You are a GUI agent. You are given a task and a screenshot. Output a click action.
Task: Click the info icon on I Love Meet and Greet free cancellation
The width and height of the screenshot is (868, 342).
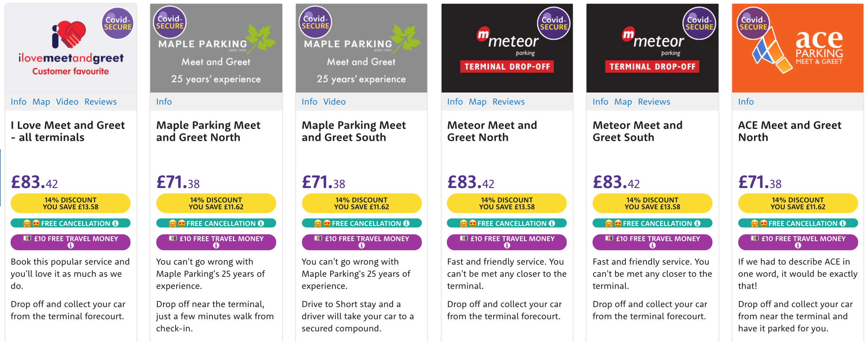pos(115,223)
